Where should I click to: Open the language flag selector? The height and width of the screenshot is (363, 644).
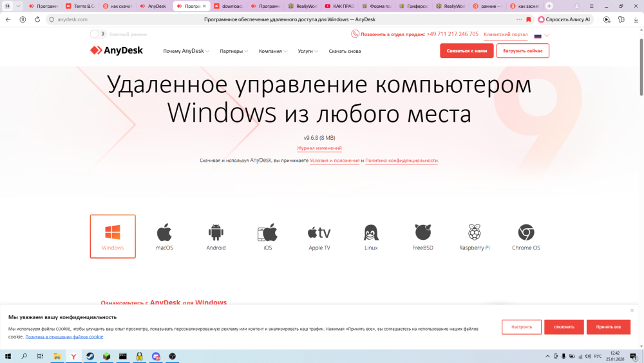[x=542, y=35]
